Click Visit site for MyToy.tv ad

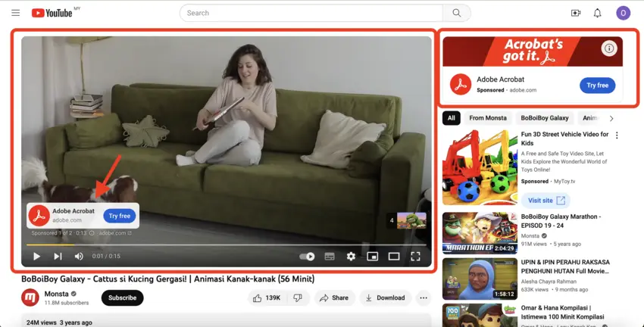coord(546,201)
